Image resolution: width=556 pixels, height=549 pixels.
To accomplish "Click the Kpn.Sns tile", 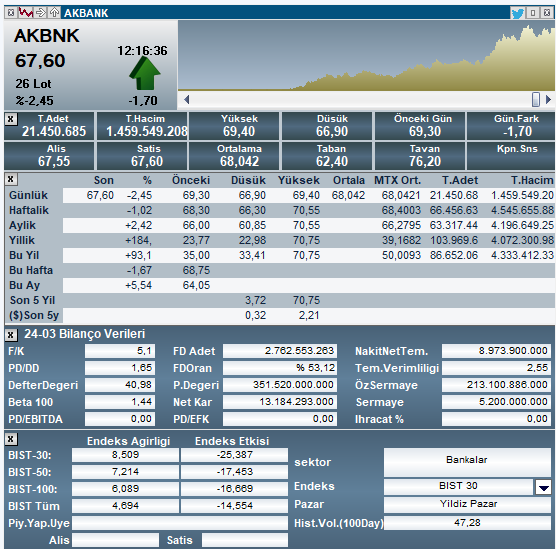I will coord(511,156).
